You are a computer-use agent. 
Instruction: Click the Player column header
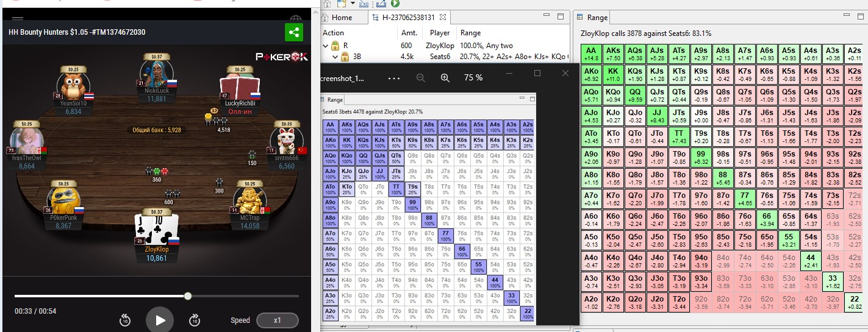[x=440, y=33]
